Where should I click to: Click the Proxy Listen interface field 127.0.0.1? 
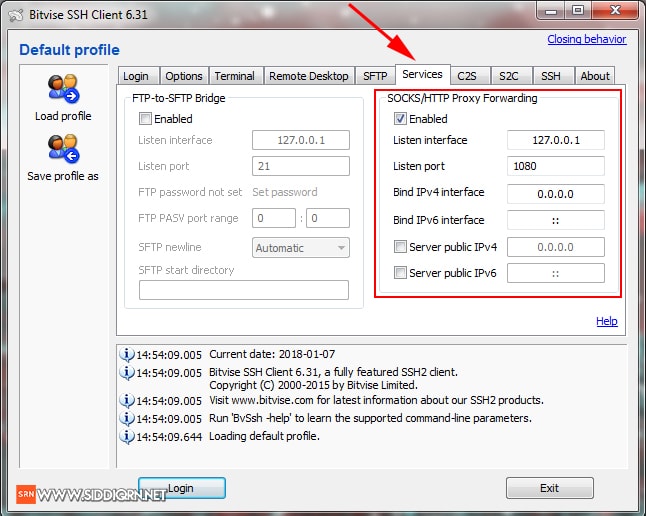(556, 140)
